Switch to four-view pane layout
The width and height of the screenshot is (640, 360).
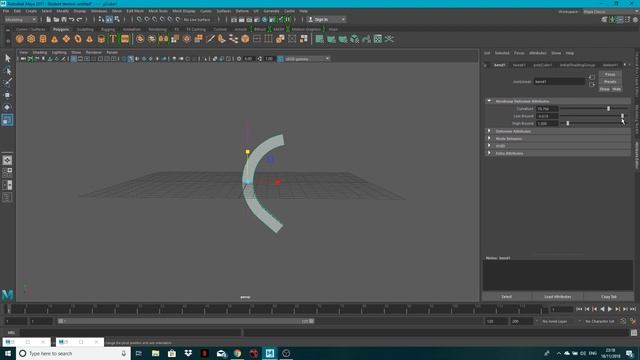(7, 172)
